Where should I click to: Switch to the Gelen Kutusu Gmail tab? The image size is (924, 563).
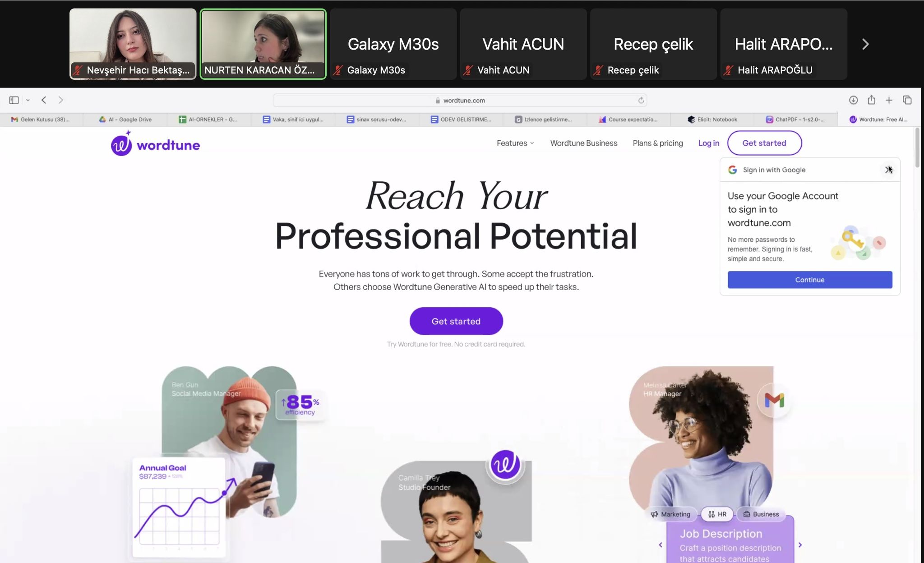tap(41, 120)
